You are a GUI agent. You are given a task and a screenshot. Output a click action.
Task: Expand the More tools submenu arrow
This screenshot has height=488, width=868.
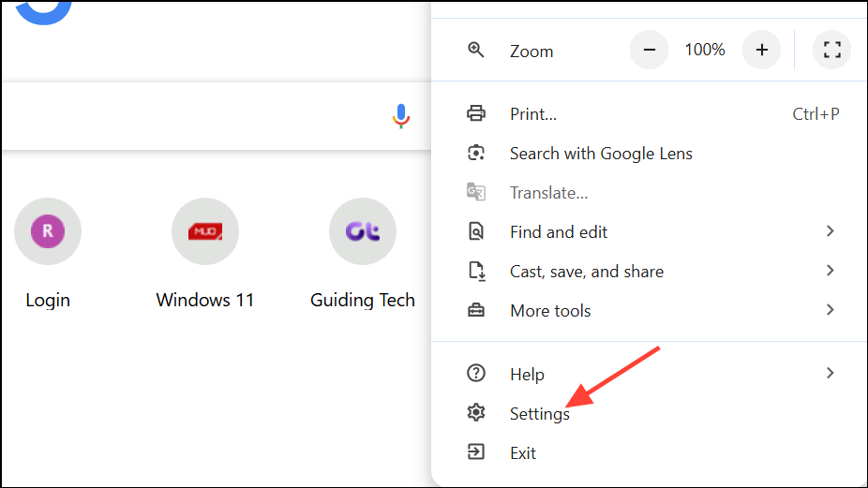[x=830, y=310]
